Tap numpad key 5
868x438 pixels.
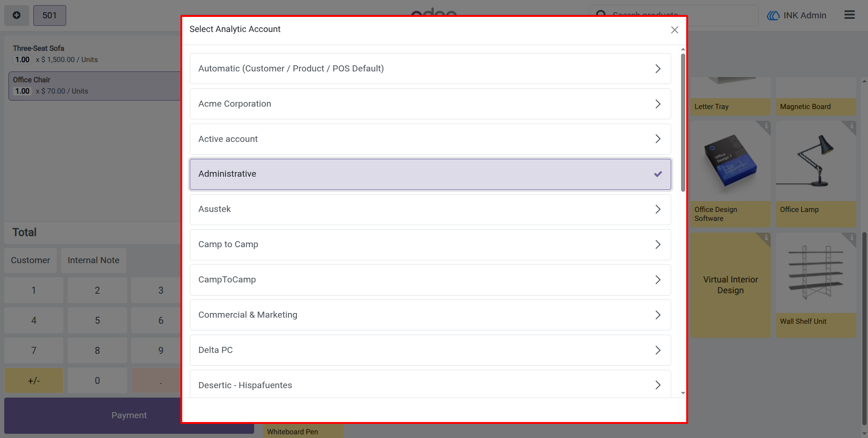point(97,321)
